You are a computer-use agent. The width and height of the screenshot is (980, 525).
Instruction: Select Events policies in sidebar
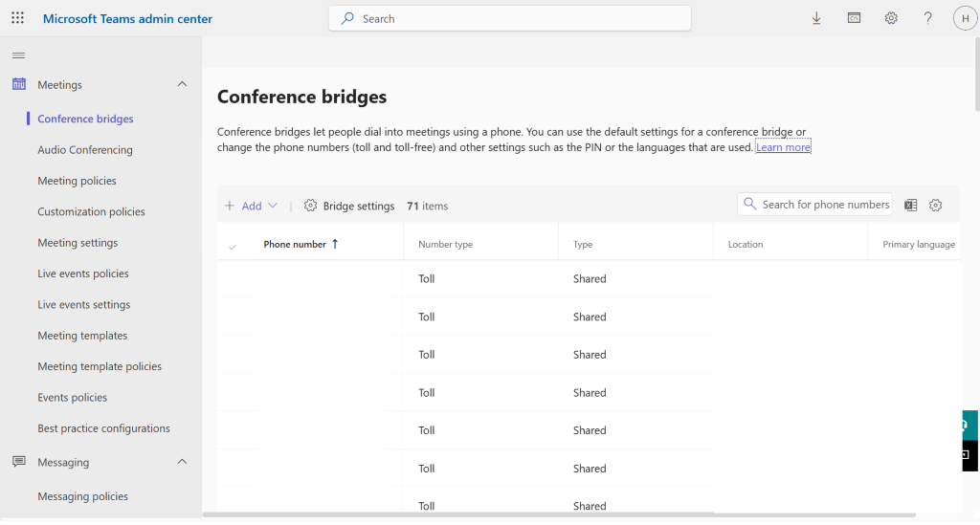tap(72, 398)
